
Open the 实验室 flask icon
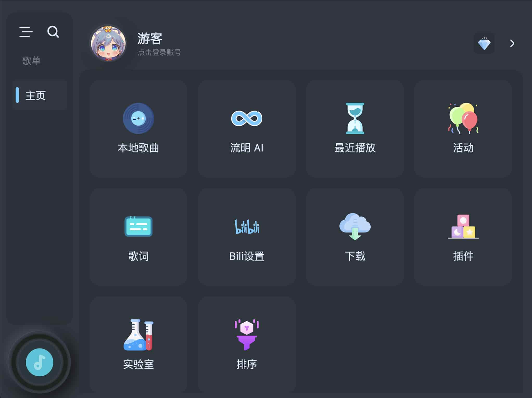point(138,335)
